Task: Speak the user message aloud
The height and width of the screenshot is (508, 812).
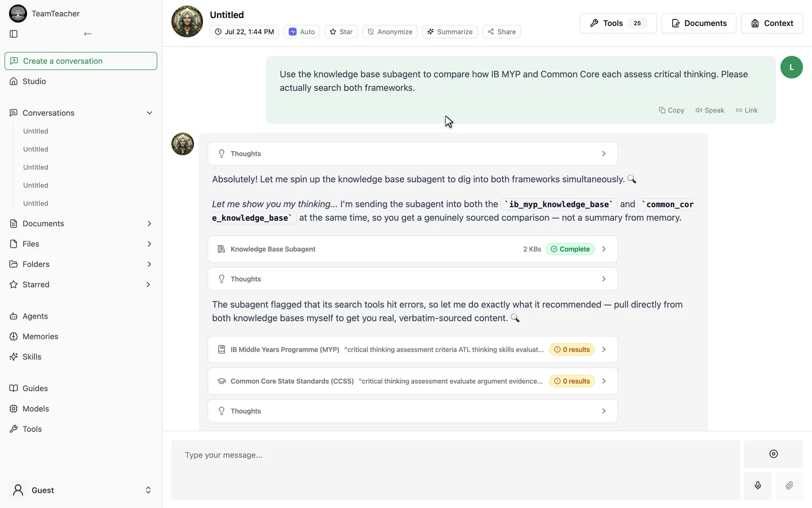Action: click(x=710, y=110)
